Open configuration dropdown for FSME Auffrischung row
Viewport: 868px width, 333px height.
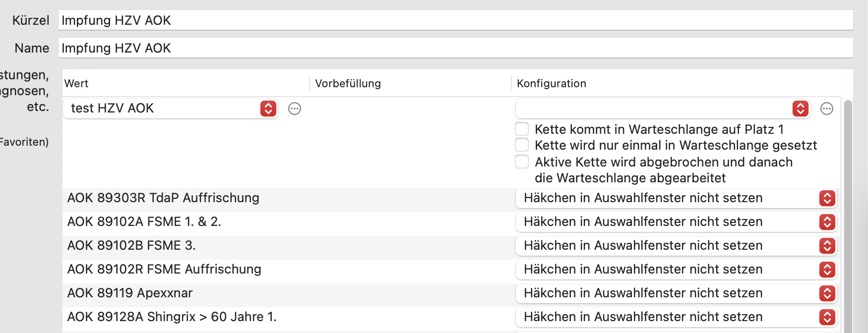[676, 270]
